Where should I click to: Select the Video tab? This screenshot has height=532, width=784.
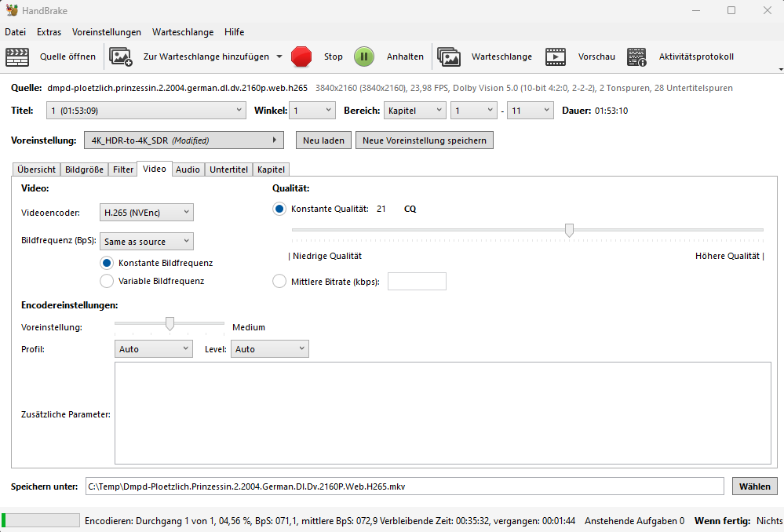coord(155,169)
